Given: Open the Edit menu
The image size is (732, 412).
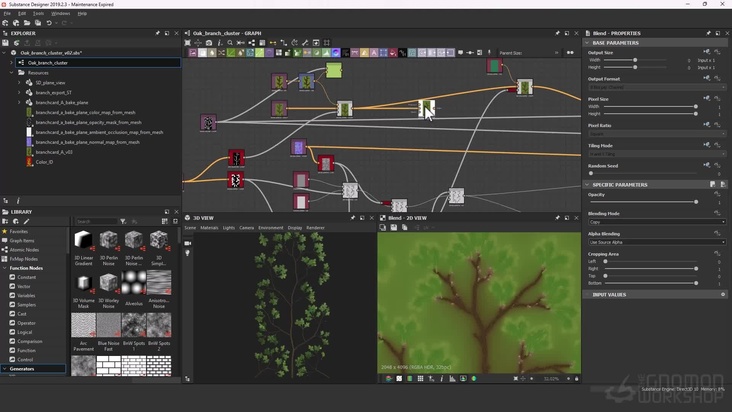Looking at the screenshot, I should point(22,14).
